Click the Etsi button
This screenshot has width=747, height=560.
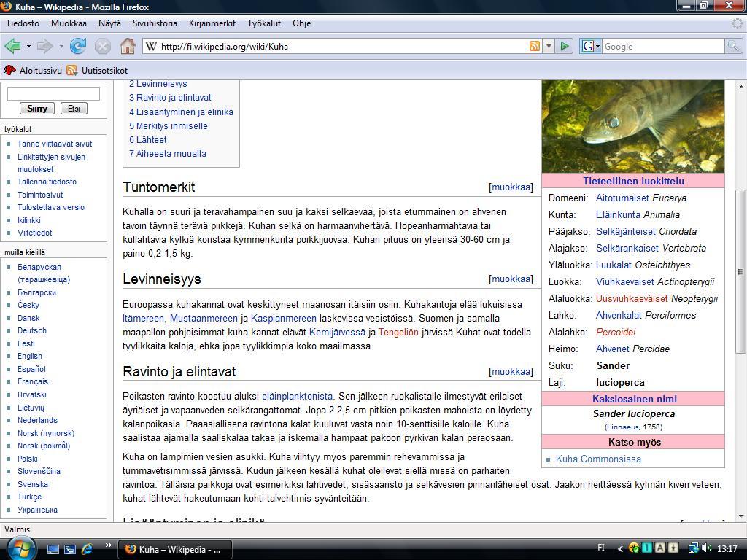[x=74, y=109]
